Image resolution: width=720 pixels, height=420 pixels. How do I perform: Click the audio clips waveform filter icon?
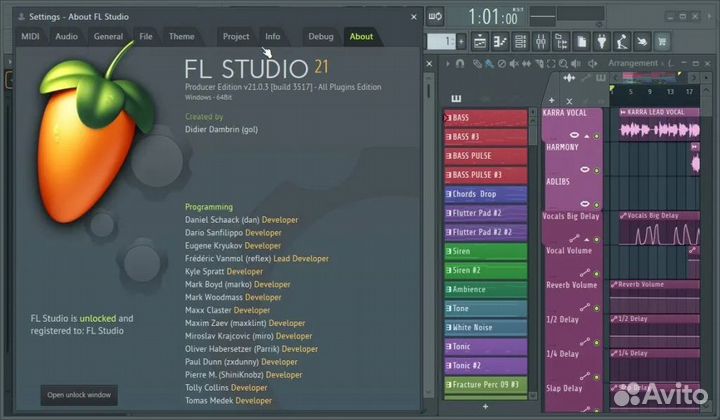(569, 78)
